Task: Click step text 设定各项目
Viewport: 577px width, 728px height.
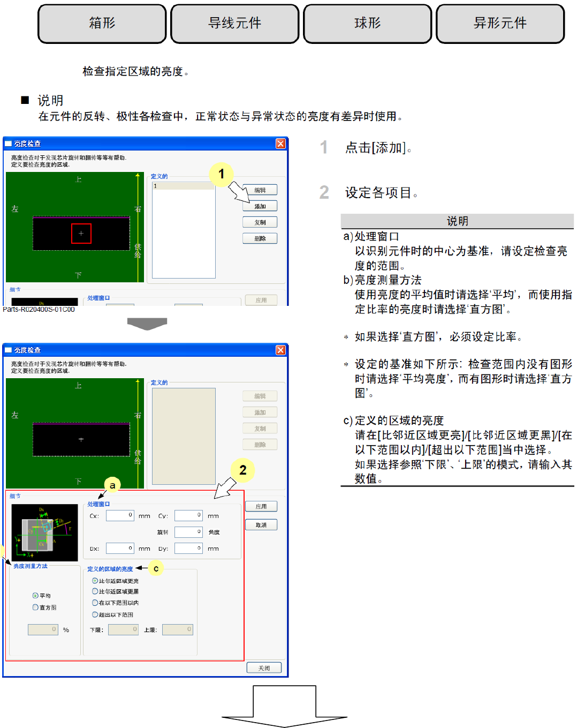Action: click(381, 193)
